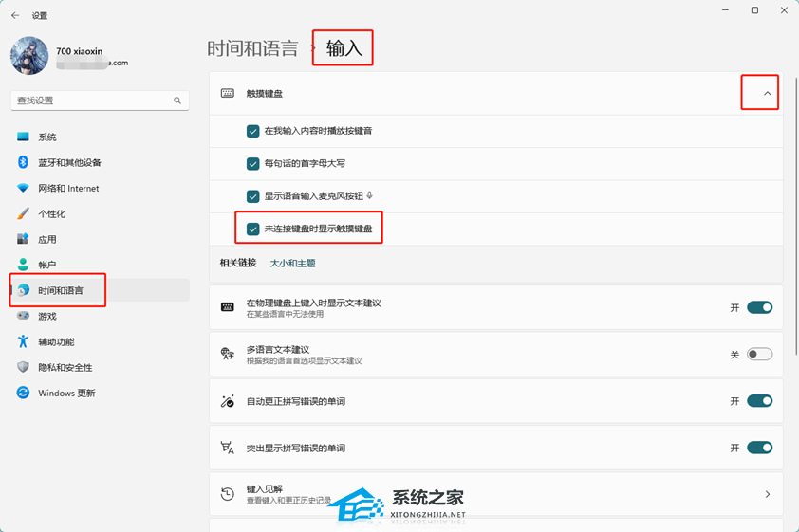
Task: Click the 辅助功能 accessibility figure icon
Action: point(23,341)
